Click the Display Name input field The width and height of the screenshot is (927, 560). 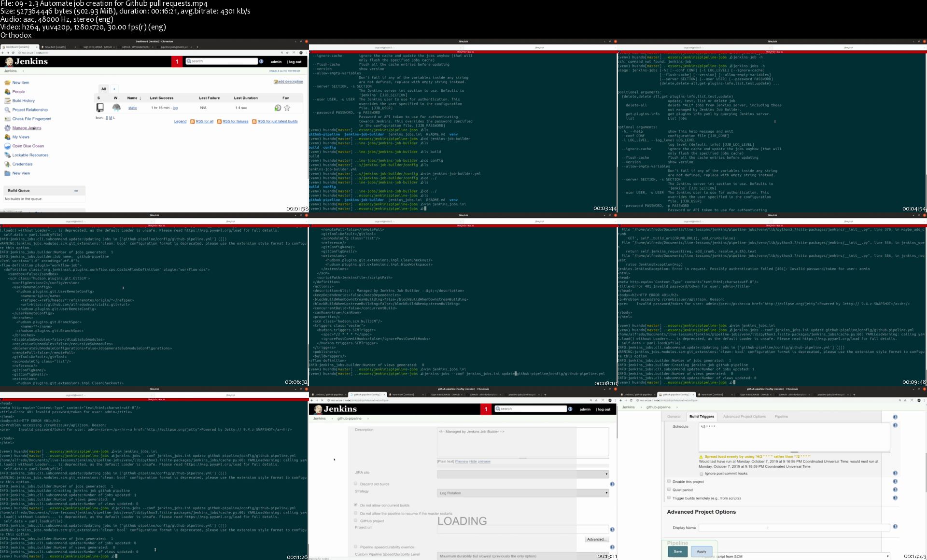click(x=794, y=528)
